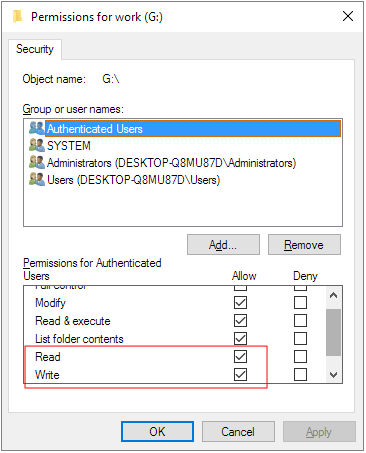
Task: Click the List folder contents label
Action: click(x=79, y=339)
